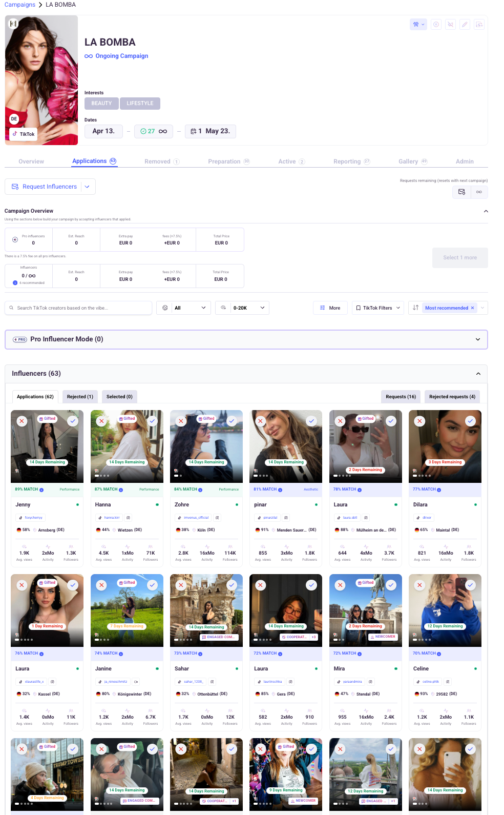The image size is (504, 815).
Task: Open the TikTok Filters dropdown
Action: (378, 308)
